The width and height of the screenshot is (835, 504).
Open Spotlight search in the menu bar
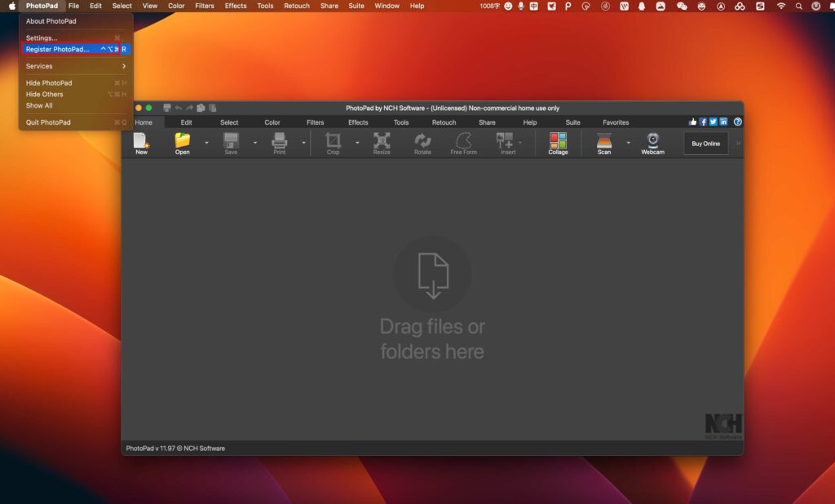tap(799, 6)
